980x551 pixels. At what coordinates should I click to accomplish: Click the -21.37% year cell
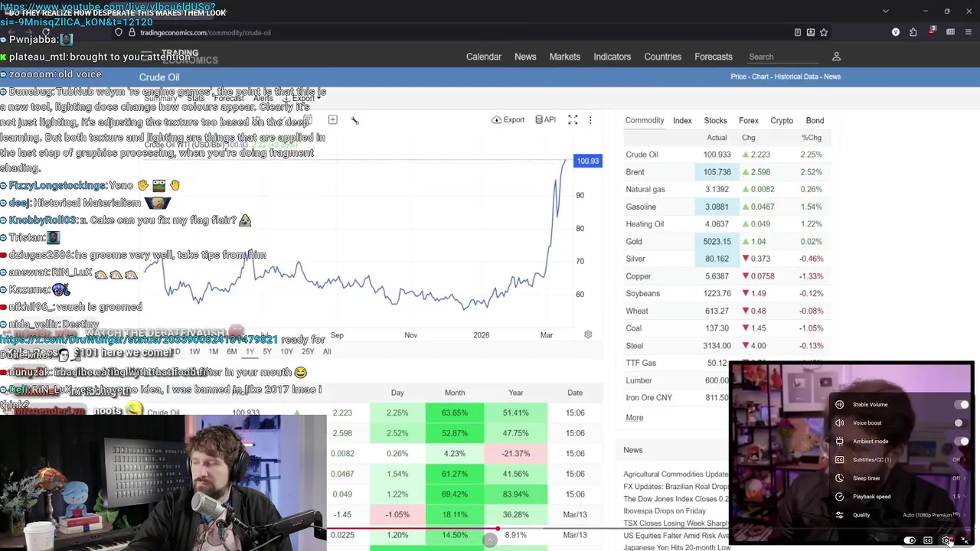(x=516, y=453)
